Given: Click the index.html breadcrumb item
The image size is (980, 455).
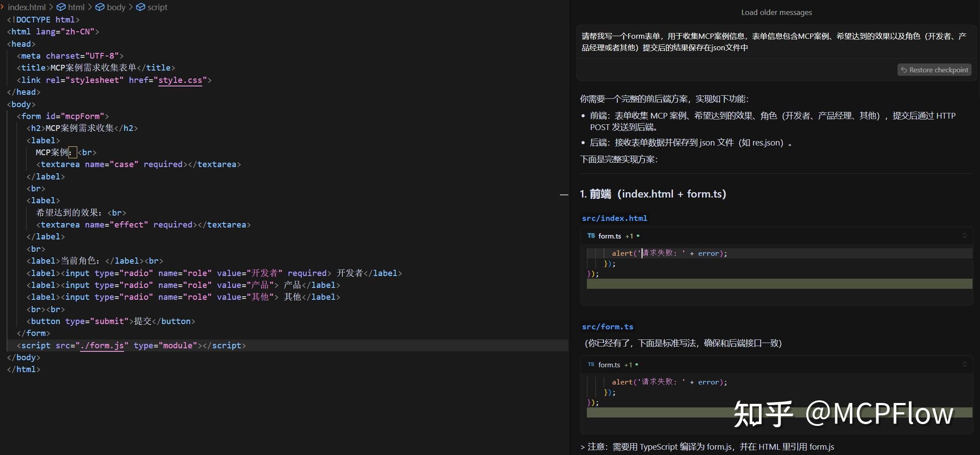Looking at the screenshot, I should click(x=27, y=7).
